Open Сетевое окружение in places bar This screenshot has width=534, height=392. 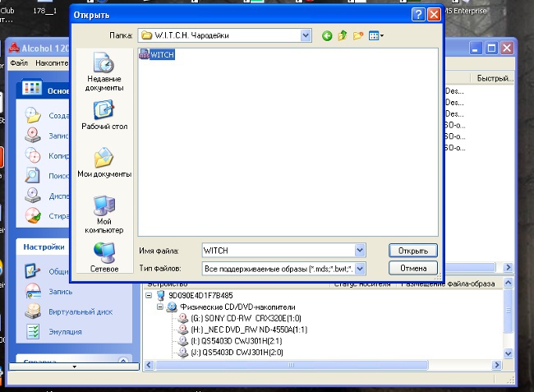pyautogui.click(x=104, y=257)
